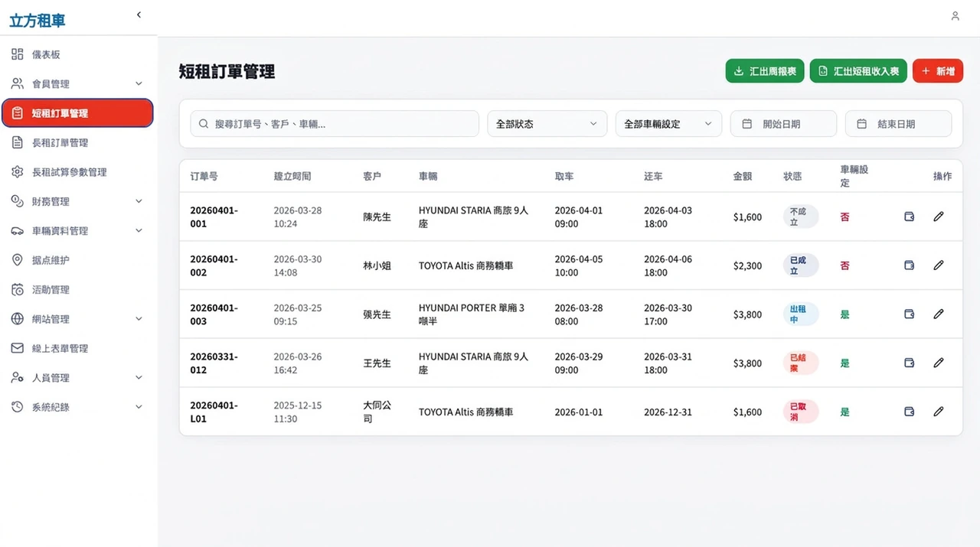Collapse the sidebar with the chevron arrow
Viewport: 980px width, 547px height.
139,15
